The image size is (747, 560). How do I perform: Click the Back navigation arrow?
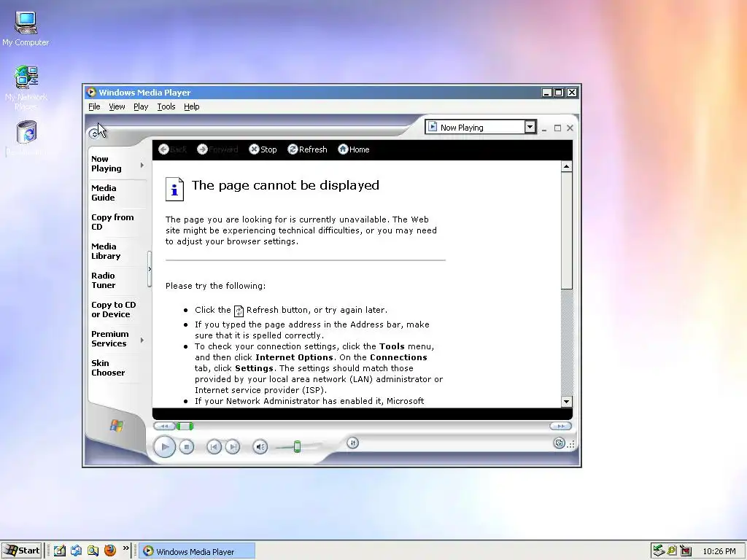point(163,149)
